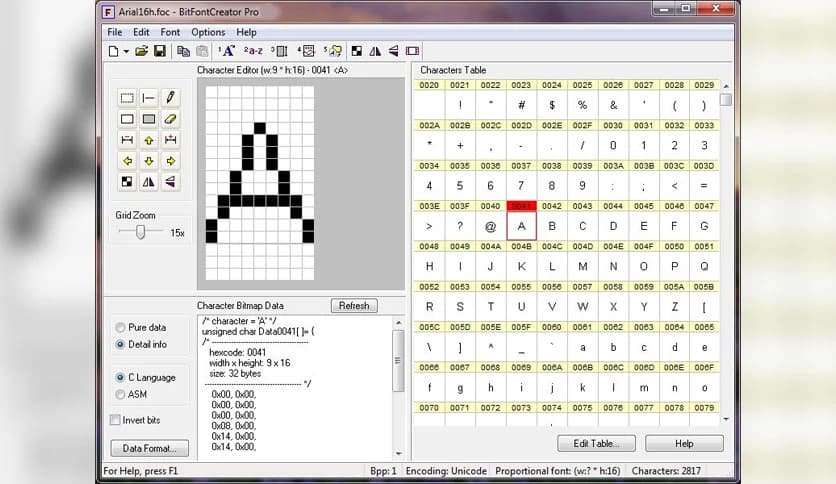Click flip vertical tool in editor palette

(170, 182)
